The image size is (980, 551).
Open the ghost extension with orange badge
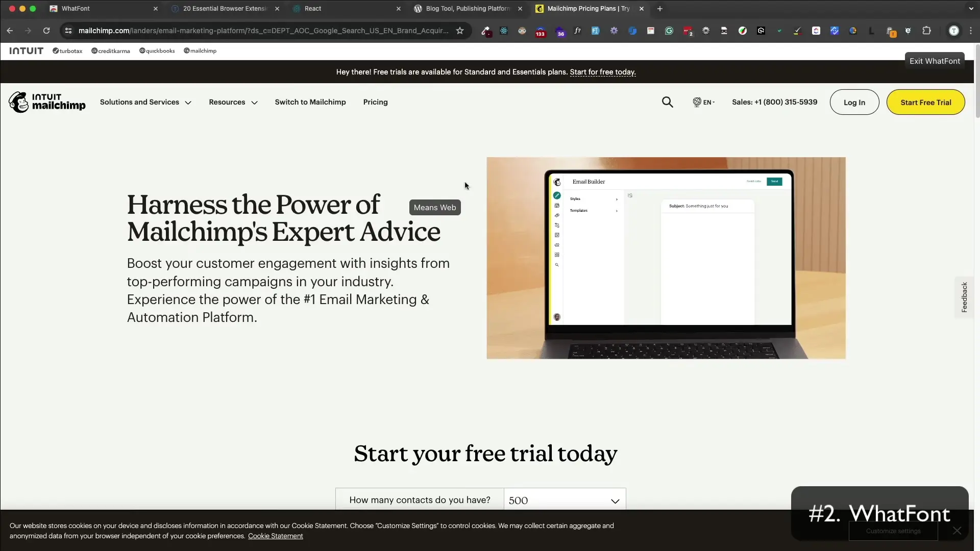pos(890,31)
